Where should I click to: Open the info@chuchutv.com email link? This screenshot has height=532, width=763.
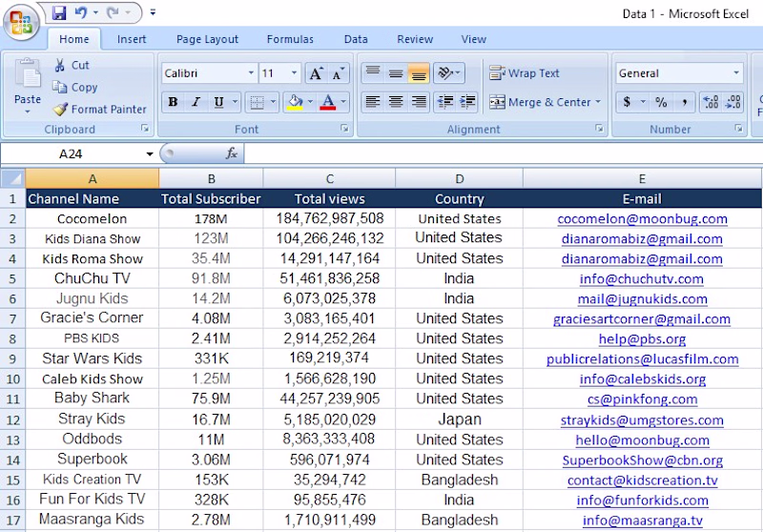pyautogui.click(x=641, y=278)
